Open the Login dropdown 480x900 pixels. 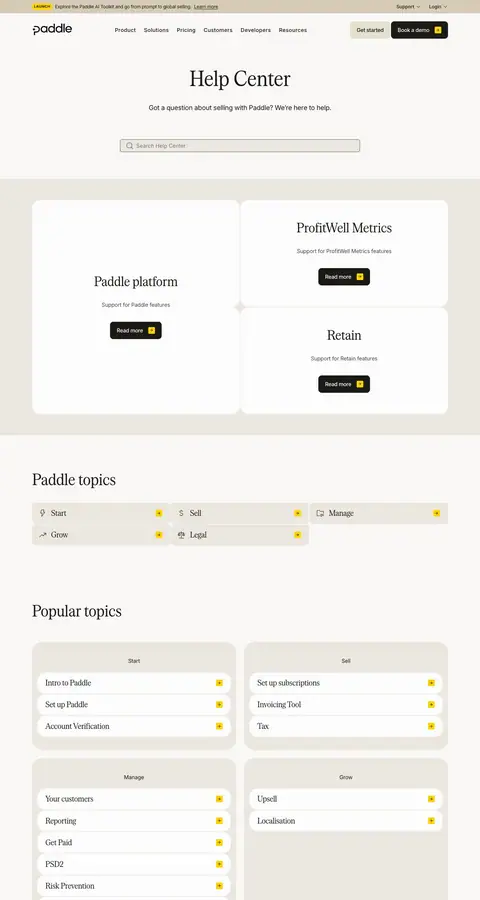click(438, 7)
